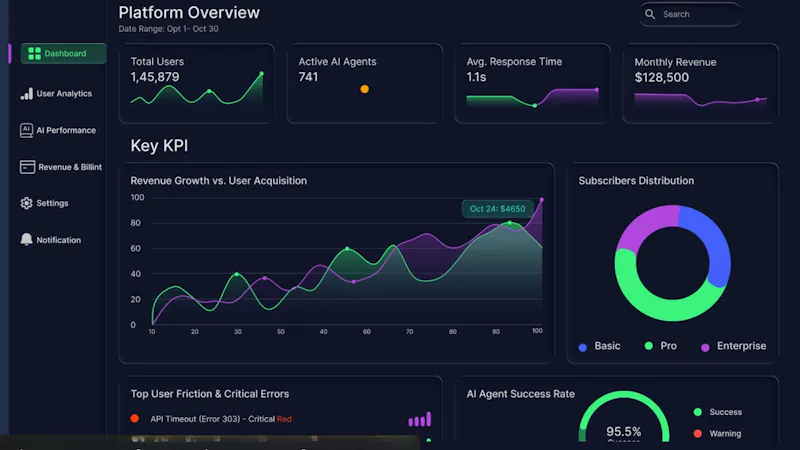Open AI Performance menu item

(x=58, y=130)
